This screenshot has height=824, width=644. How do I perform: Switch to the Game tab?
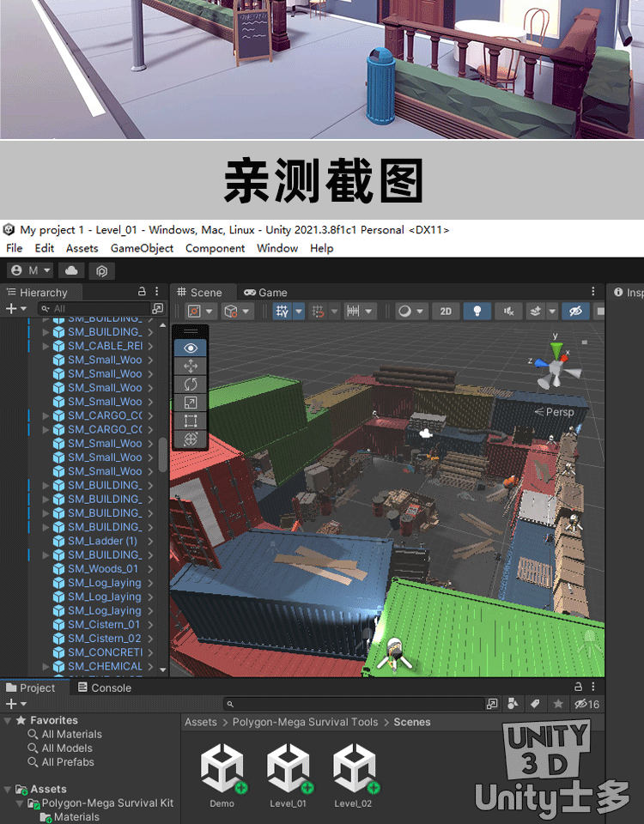pyautogui.click(x=265, y=292)
